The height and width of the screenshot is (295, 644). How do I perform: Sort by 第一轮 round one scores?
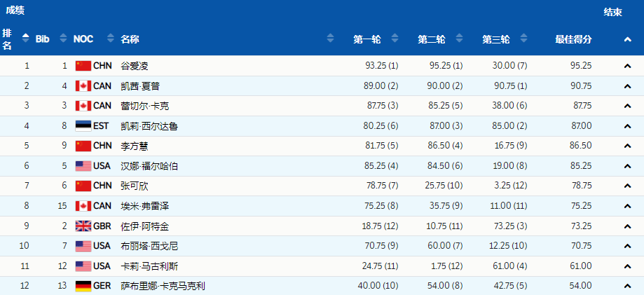tap(394, 39)
